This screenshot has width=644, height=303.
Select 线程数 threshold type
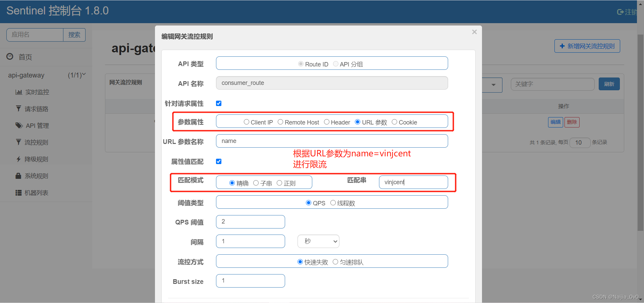[x=333, y=203]
